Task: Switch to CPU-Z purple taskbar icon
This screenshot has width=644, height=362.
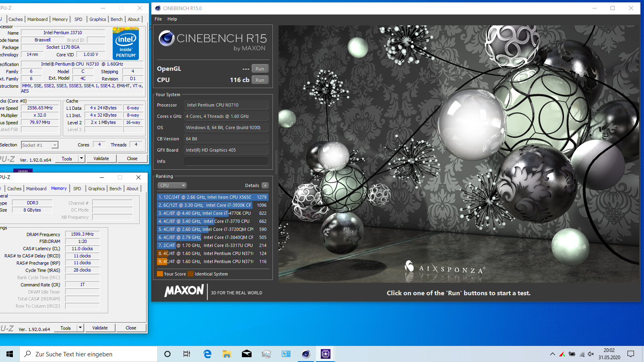Action: click(326, 354)
